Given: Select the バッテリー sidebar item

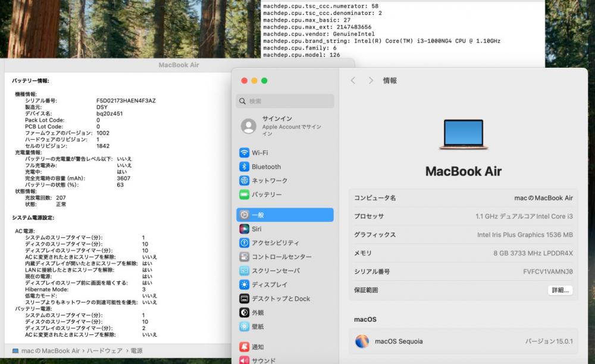Looking at the screenshot, I should point(285,194).
